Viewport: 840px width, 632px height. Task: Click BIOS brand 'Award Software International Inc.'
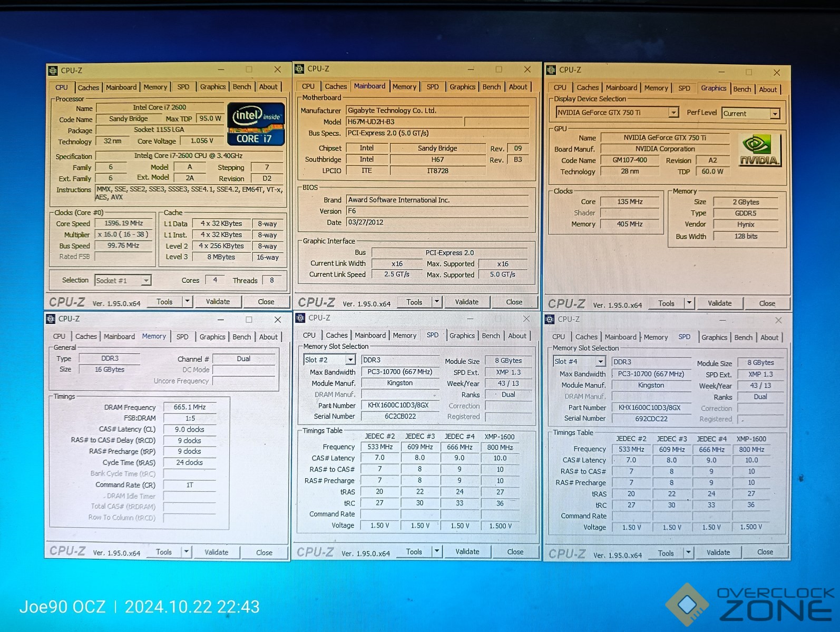(437, 200)
